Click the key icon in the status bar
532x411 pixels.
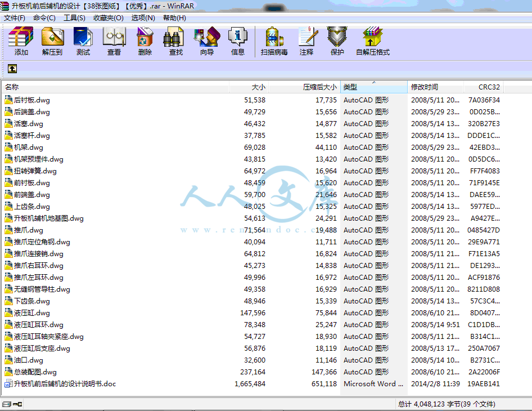click(x=17, y=404)
